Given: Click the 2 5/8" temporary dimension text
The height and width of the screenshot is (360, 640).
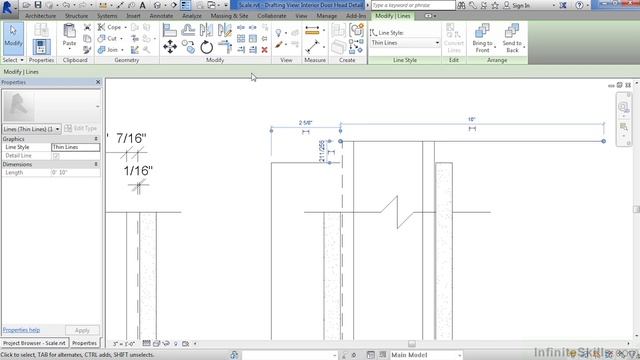Looking at the screenshot, I should point(305,123).
